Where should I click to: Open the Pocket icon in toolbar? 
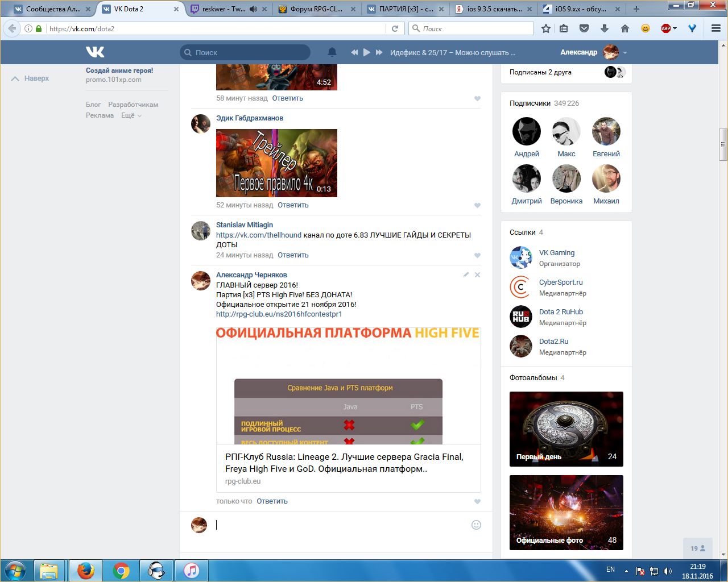(x=584, y=28)
